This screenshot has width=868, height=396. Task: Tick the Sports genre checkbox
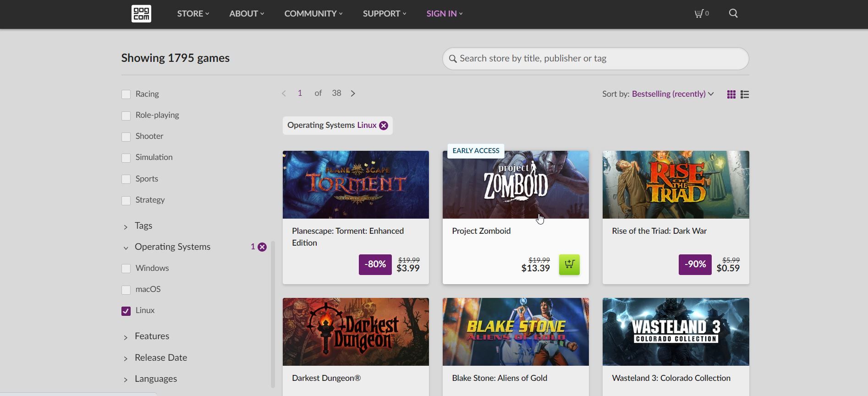[126, 179]
